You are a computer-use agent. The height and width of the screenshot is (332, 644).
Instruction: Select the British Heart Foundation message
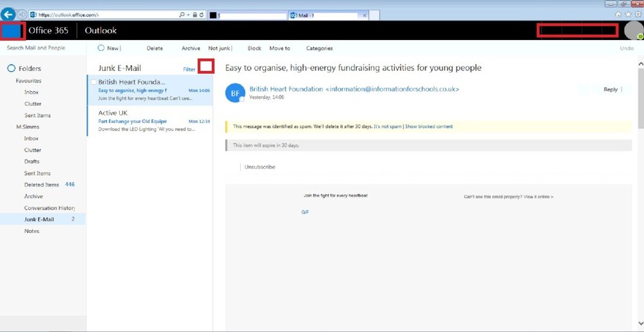click(150, 90)
